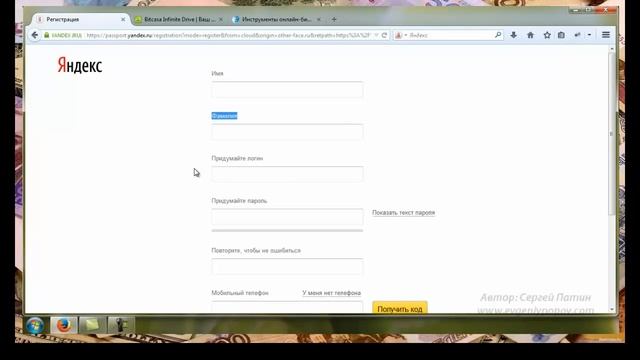640x360 pixels.
Task: Click the browser URL address bar
Action: pyautogui.click(x=229, y=36)
